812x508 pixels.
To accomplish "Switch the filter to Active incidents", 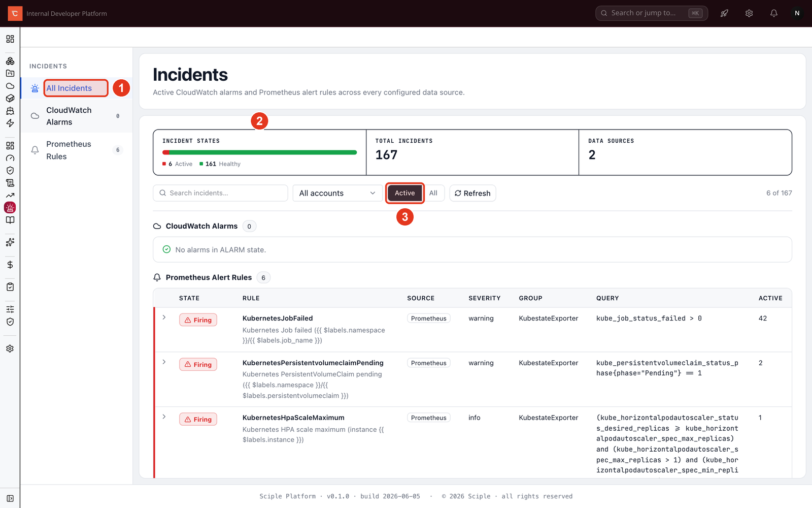I will click(405, 193).
